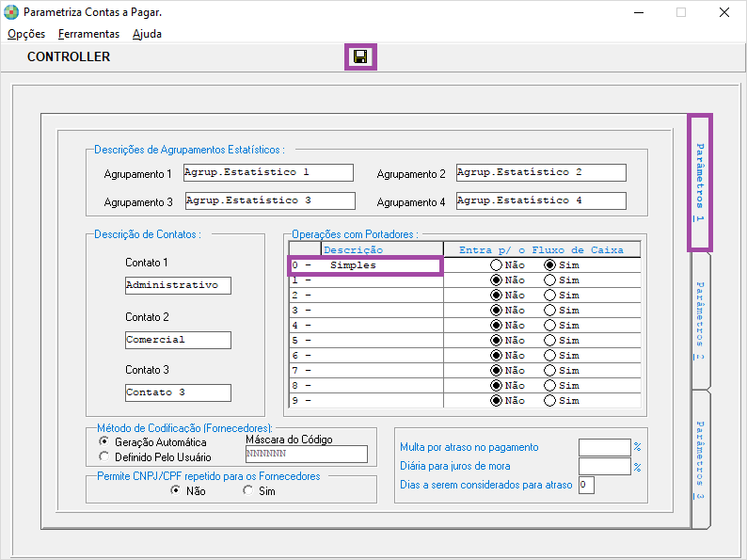Image resolution: width=747 pixels, height=560 pixels.
Task: Click the Agrupamento 1 input field
Action: (269, 172)
